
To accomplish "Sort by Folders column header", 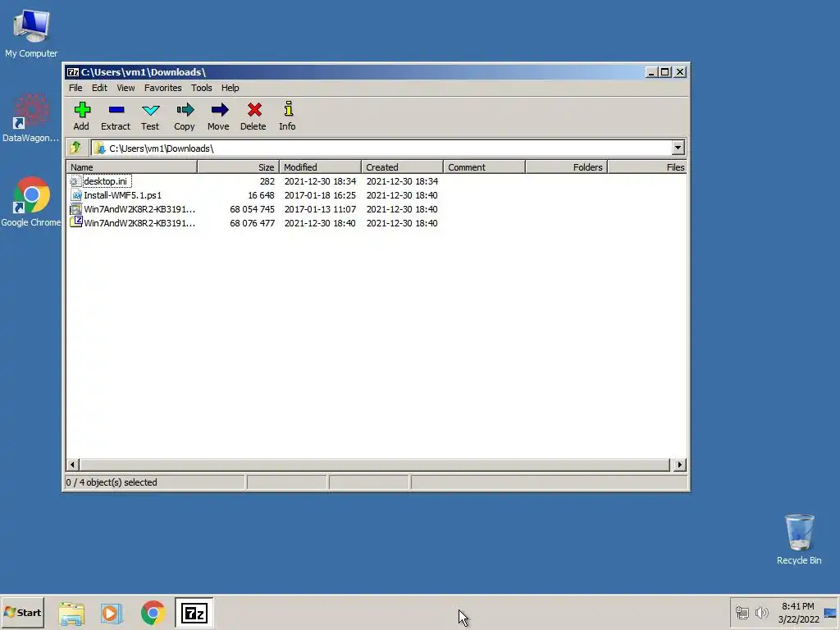I will tap(566, 167).
